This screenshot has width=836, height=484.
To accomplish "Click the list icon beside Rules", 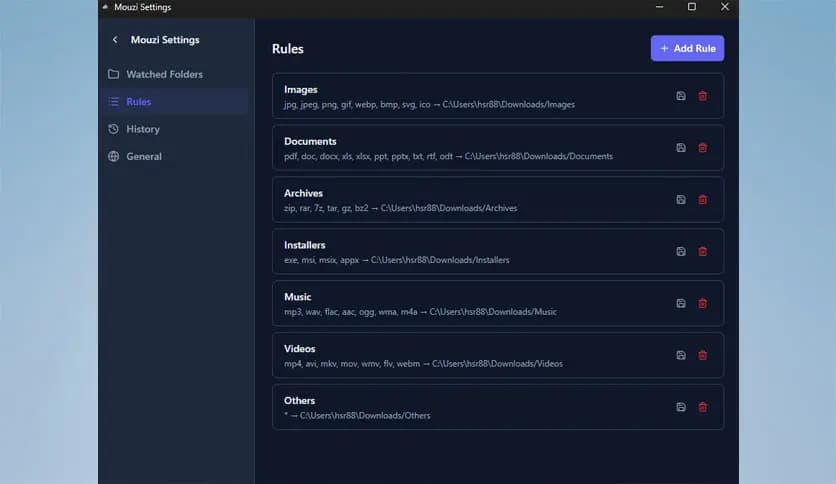I will 114,101.
